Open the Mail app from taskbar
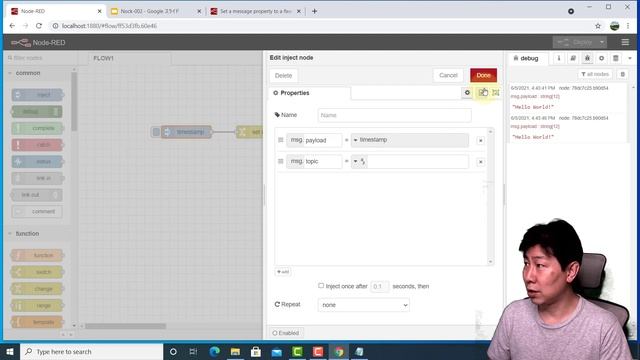 tap(276, 351)
